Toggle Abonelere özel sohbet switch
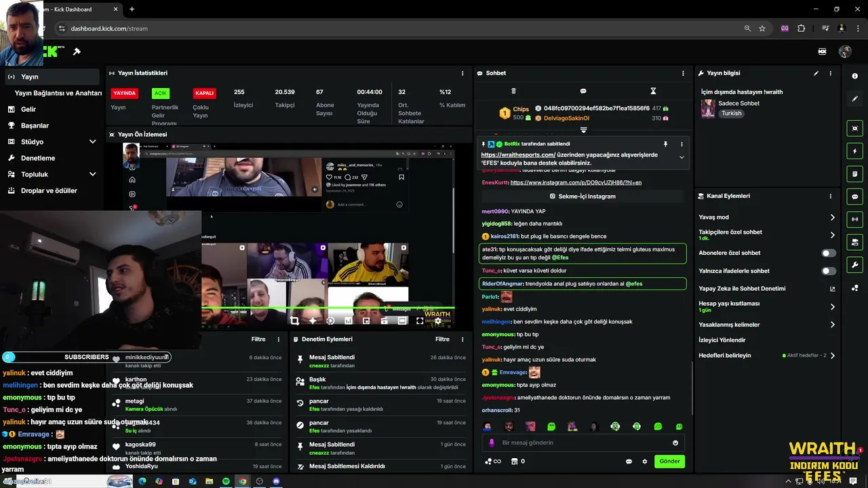 pos(829,253)
